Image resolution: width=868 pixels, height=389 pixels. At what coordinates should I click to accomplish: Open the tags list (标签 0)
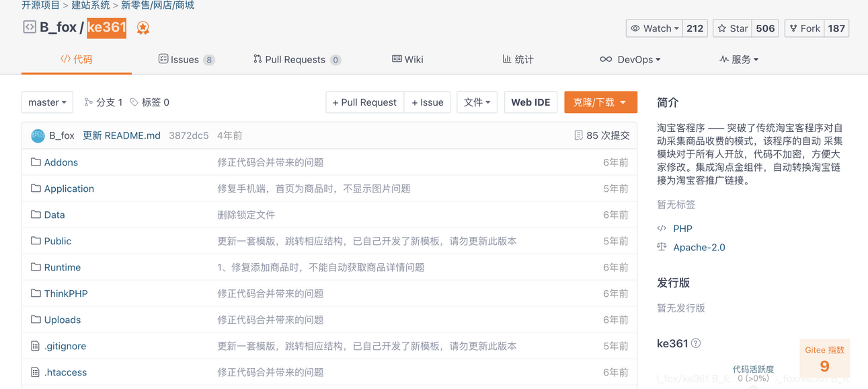coord(149,102)
